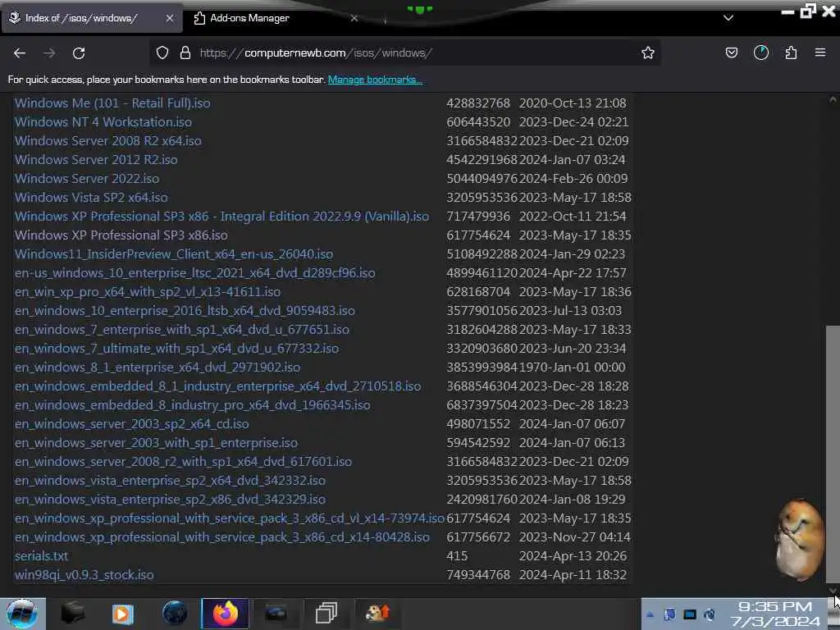Click the network monitor tray icon
Viewport: 840px width, 630px height.
tap(690, 614)
